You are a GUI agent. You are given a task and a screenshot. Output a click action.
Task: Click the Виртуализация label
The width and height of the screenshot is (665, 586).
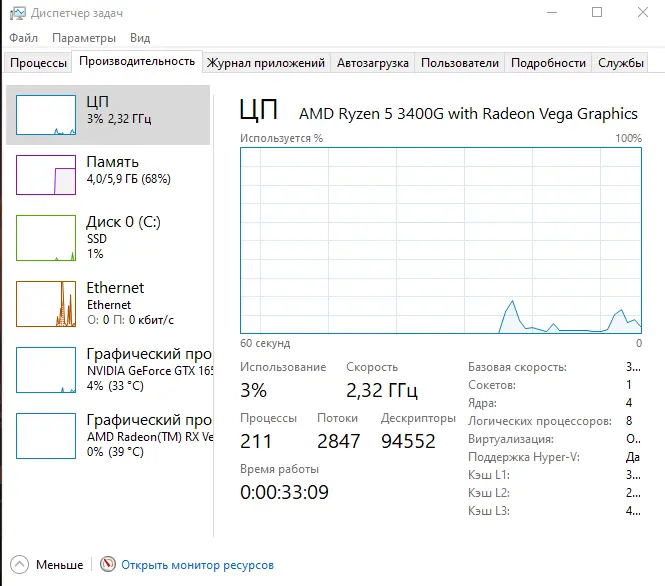click(x=511, y=439)
